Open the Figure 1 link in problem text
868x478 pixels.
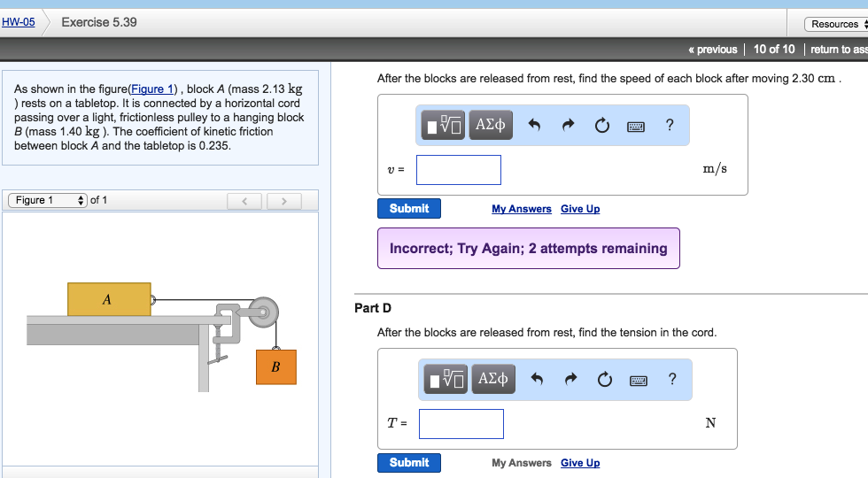coord(152,89)
